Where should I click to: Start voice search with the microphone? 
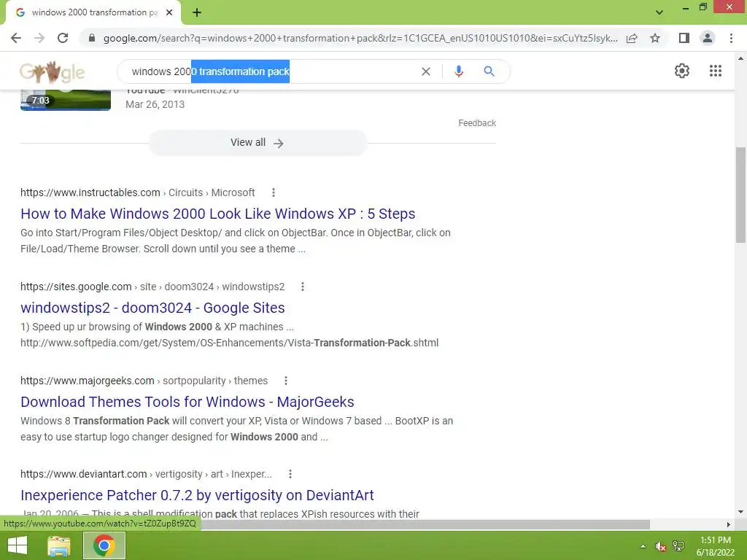point(459,71)
